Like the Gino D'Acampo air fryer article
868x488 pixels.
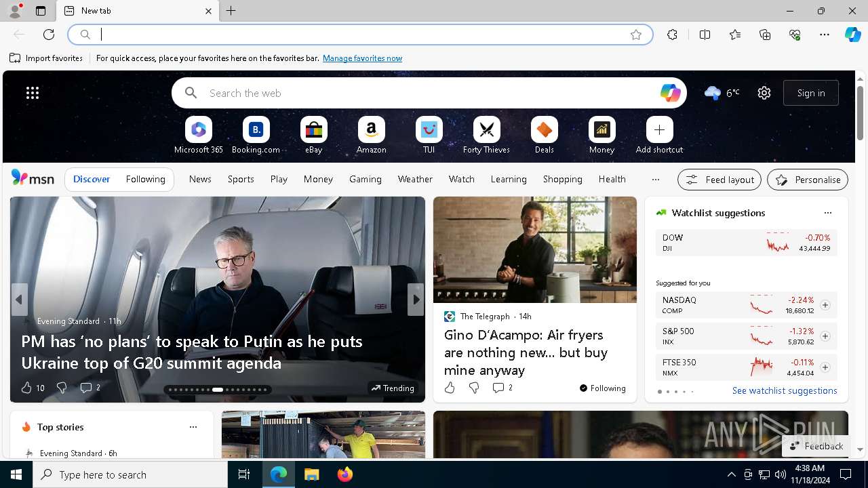tap(450, 388)
